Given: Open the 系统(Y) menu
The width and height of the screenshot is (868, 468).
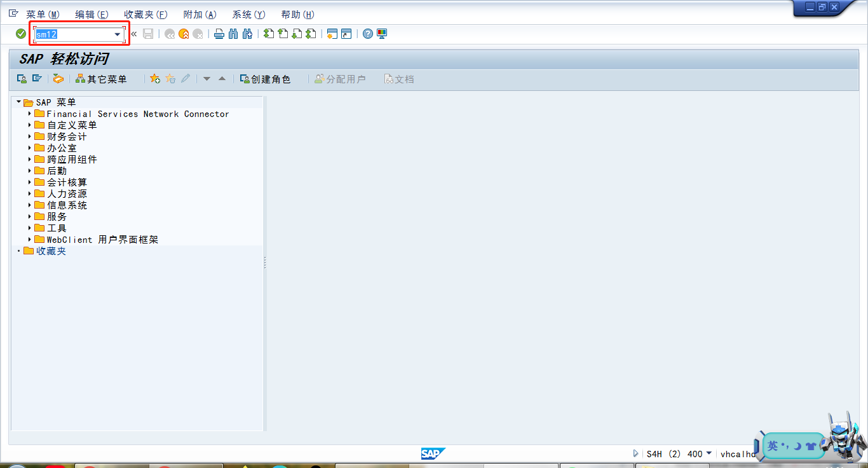Looking at the screenshot, I should pyautogui.click(x=248, y=15).
